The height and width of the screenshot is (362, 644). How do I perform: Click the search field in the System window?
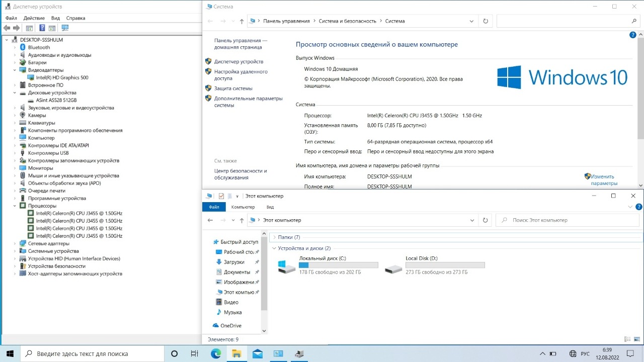point(568,21)
